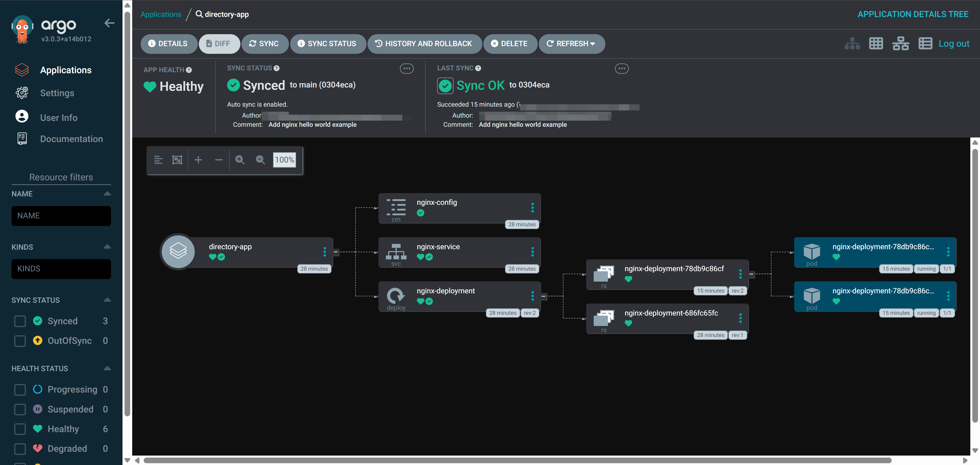Click the plus expand icon in graph toolbar
Screen dimensions: 980x465
pos(198,160)
